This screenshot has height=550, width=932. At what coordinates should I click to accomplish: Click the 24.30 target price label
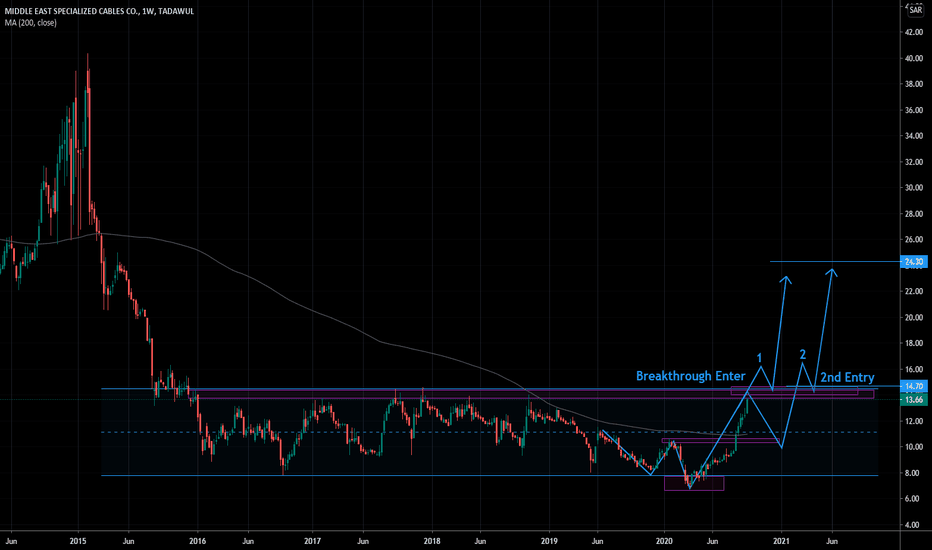(x=914, y=262)
